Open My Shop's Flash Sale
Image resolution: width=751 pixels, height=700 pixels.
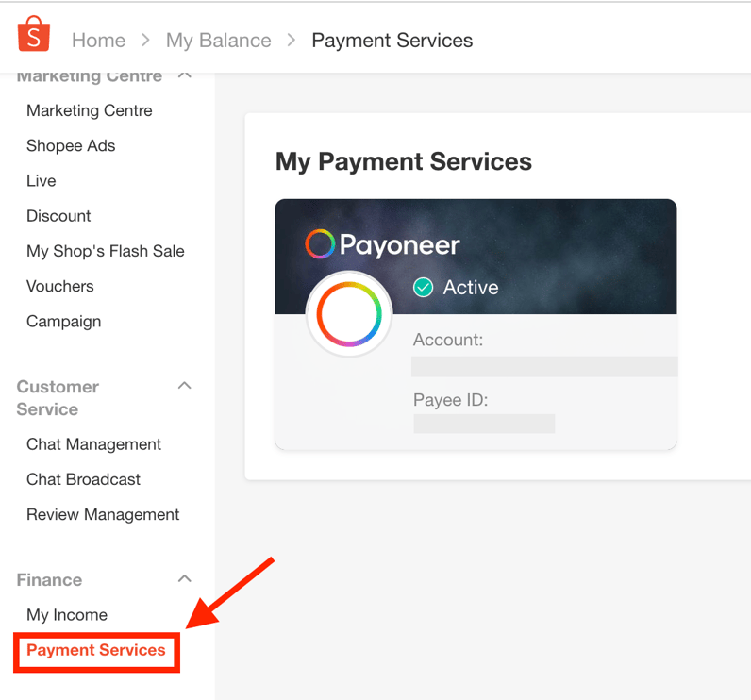(105, 251)
